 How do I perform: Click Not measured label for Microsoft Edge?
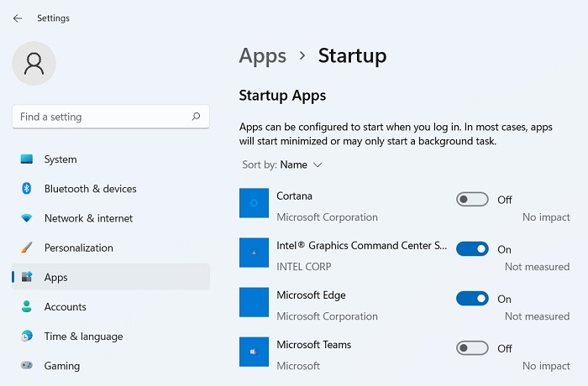click(537, 316)
